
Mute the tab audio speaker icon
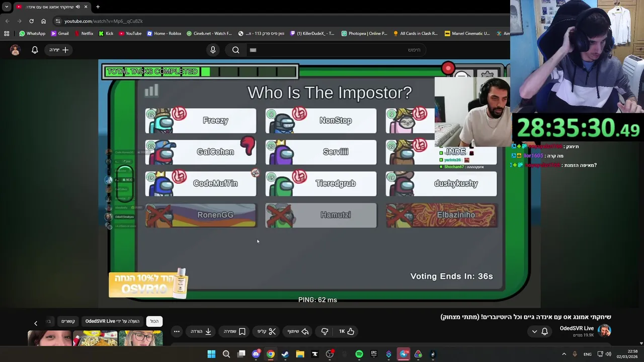(x=77, y=7)
